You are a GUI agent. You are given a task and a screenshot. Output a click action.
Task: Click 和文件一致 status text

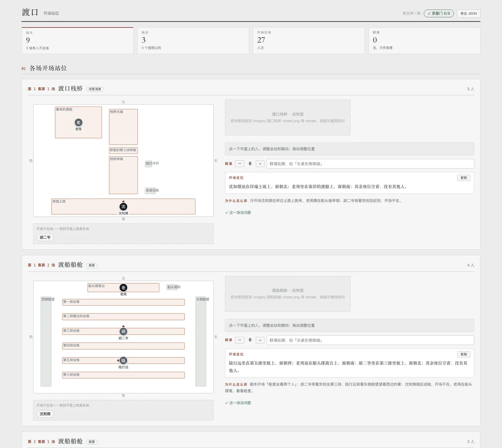click(411, 13)
